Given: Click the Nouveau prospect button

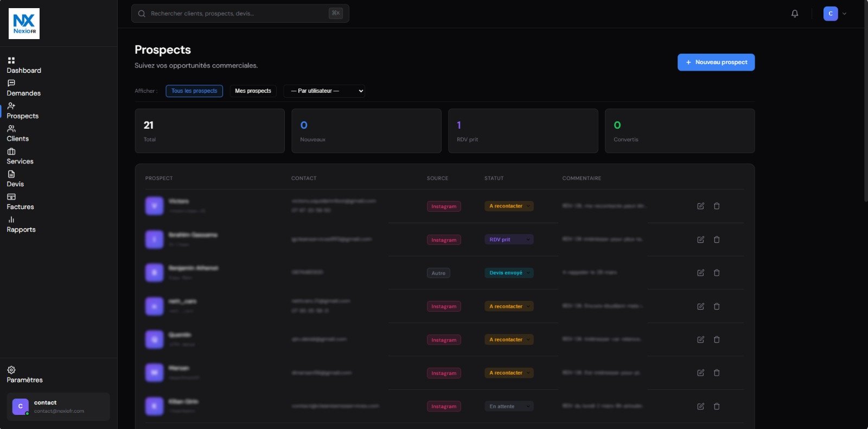Looking at the screenshot, I should pos(716,62).
